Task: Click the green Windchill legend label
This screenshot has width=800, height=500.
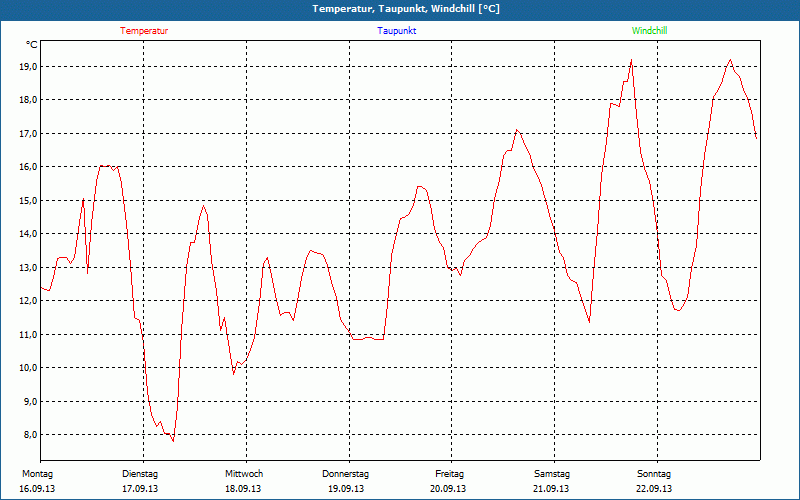Action: coord(649,31)
